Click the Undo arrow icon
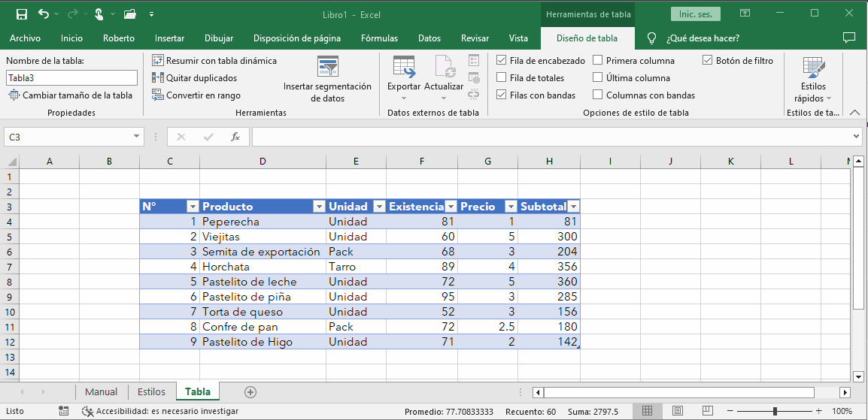868x420 pixels. 44,14
